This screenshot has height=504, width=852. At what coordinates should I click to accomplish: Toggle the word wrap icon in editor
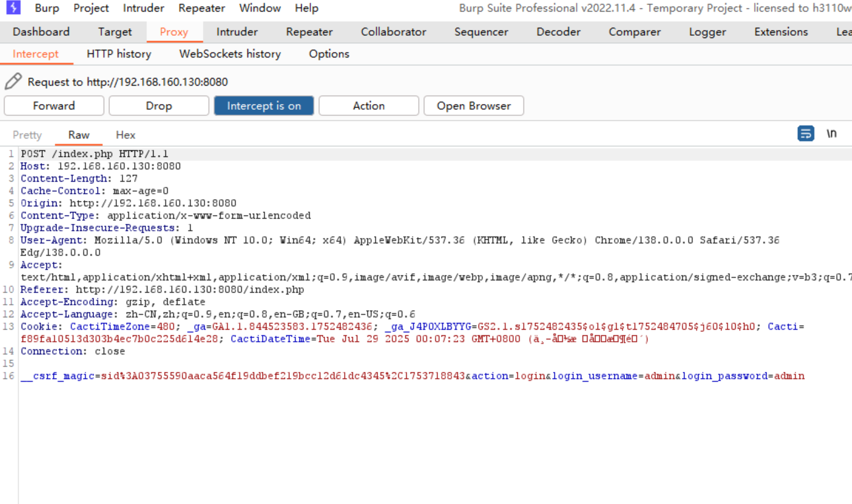(x=806, y=134)
